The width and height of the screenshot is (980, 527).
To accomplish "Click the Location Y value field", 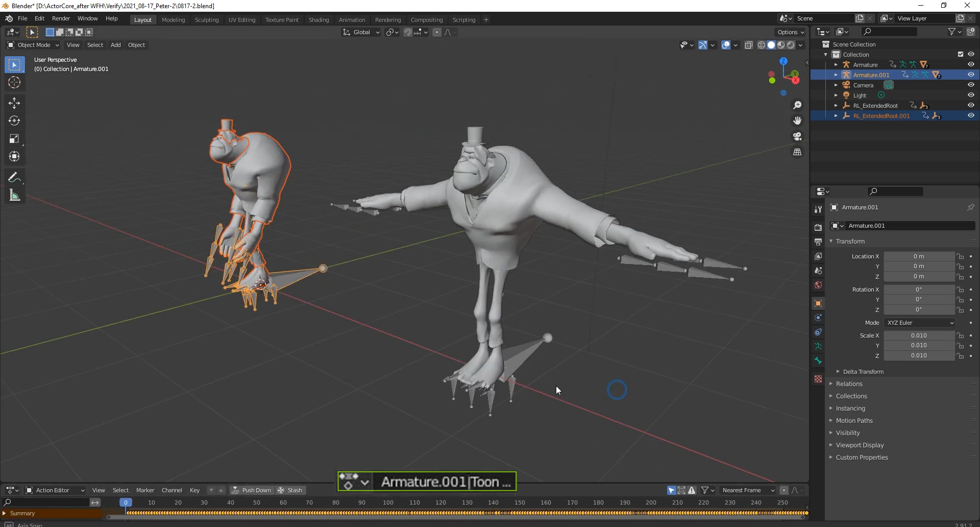I will pyautogui.click(x=919, y=267).
